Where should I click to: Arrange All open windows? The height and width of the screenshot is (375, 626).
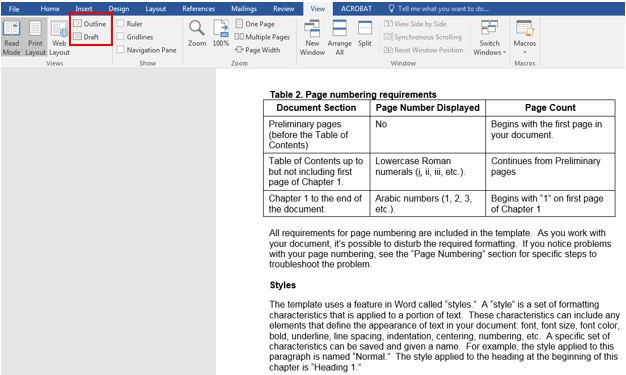(339, 38)
